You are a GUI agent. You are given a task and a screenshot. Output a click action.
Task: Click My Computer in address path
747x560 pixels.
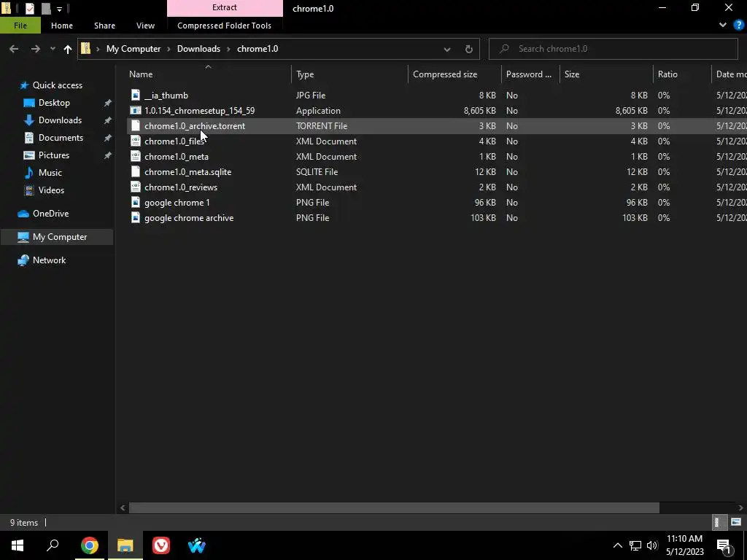(x=133, y=49)
